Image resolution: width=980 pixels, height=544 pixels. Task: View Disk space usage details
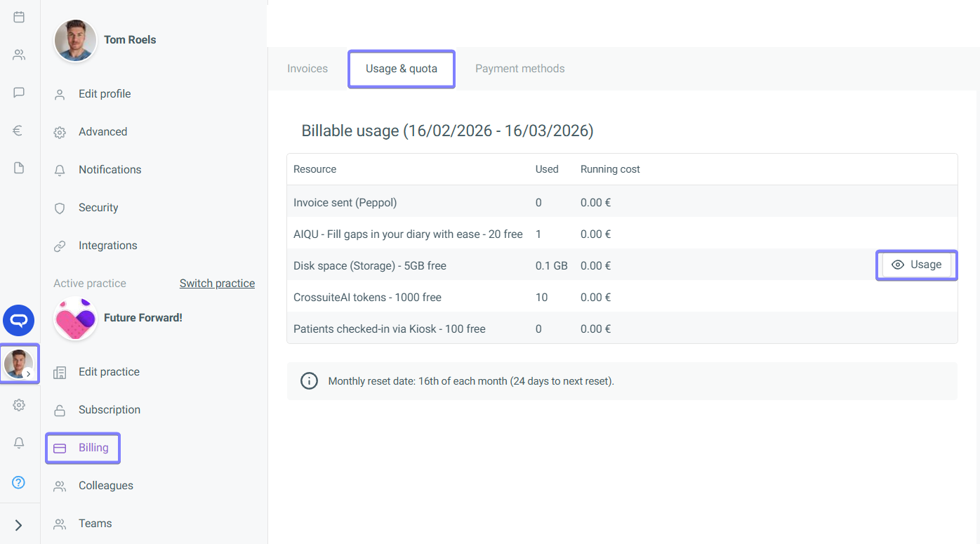916,265
